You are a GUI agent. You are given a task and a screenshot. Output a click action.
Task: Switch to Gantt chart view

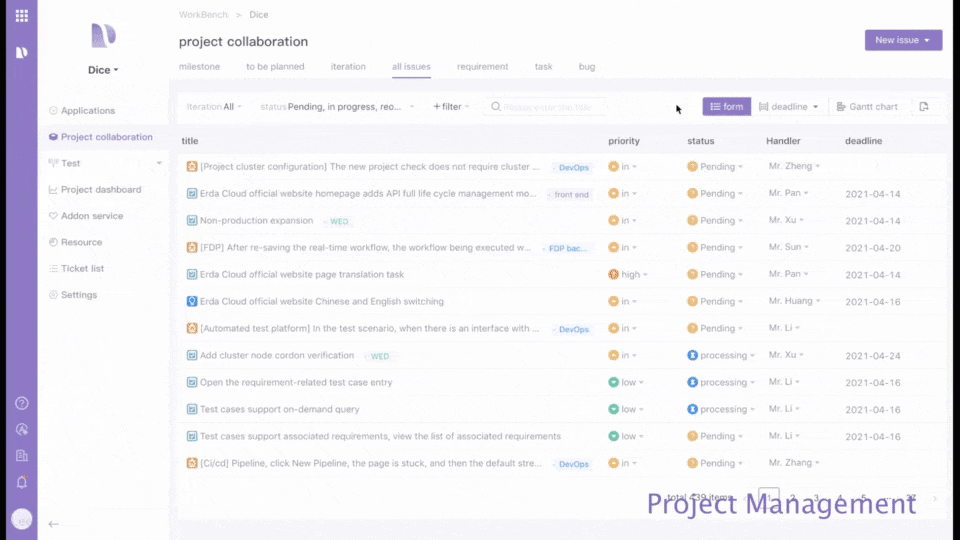(x=867, y=107)
